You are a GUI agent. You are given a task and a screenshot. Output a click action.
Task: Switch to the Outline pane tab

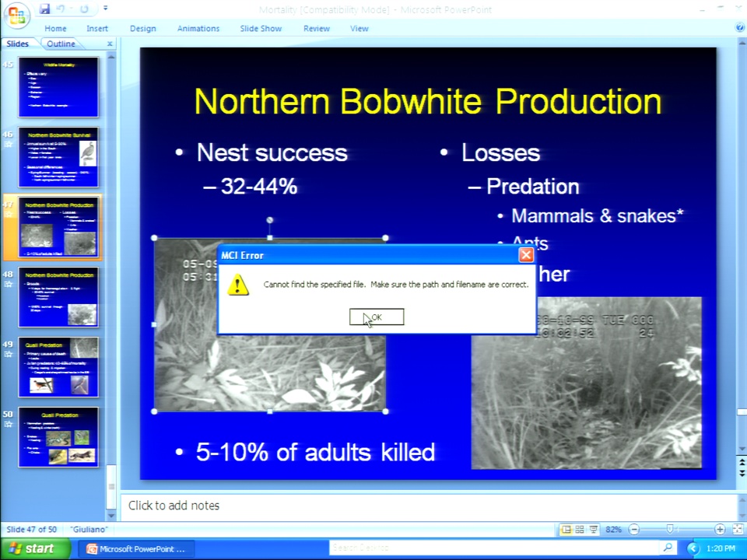click(61, 44)
